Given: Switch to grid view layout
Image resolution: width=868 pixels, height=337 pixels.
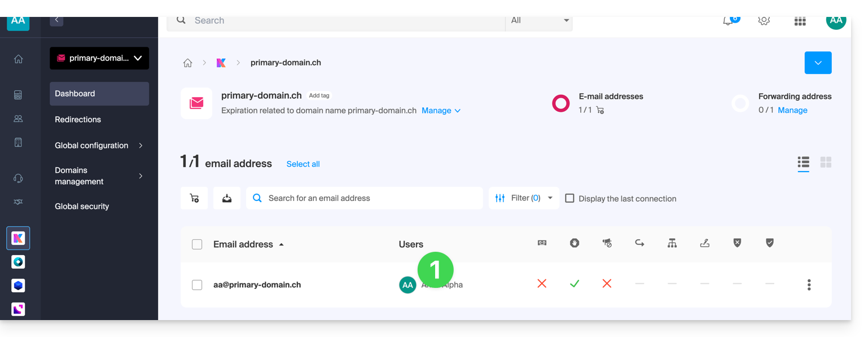Looking at the screenshot, I should click(x=826, y=163).
